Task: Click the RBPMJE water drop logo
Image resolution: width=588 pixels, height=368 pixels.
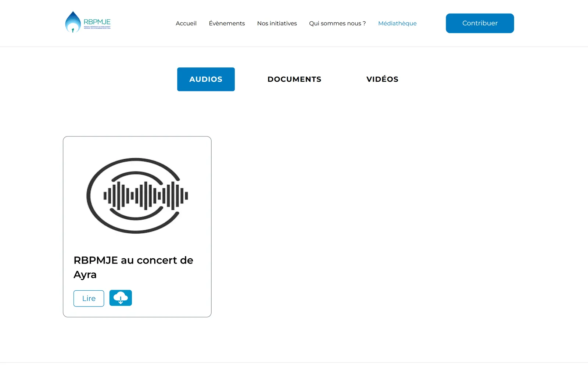Action: 88,22
